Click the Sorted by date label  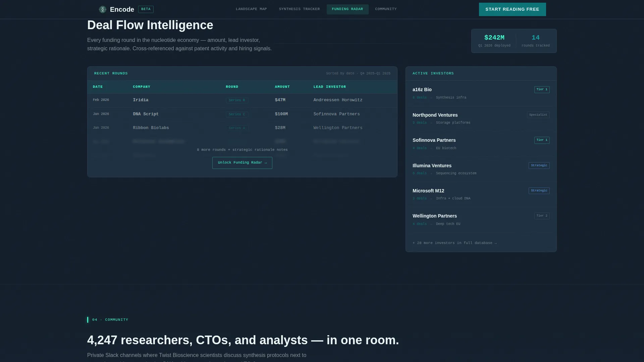point(358,73)
